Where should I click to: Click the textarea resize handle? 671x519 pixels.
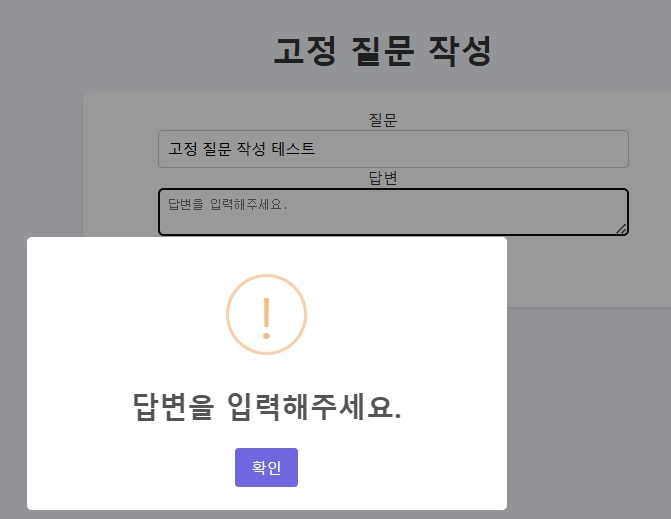[622, 229]
